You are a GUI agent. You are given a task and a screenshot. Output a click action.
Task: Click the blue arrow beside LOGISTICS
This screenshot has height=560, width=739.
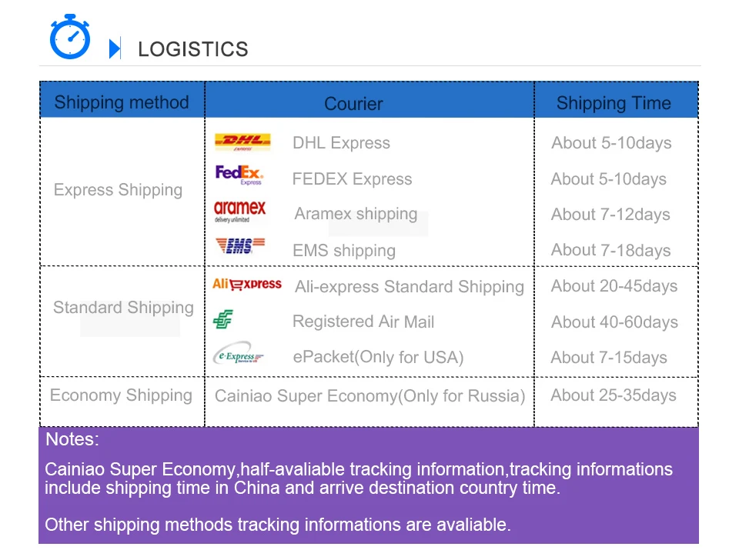(x=115, y=48)
